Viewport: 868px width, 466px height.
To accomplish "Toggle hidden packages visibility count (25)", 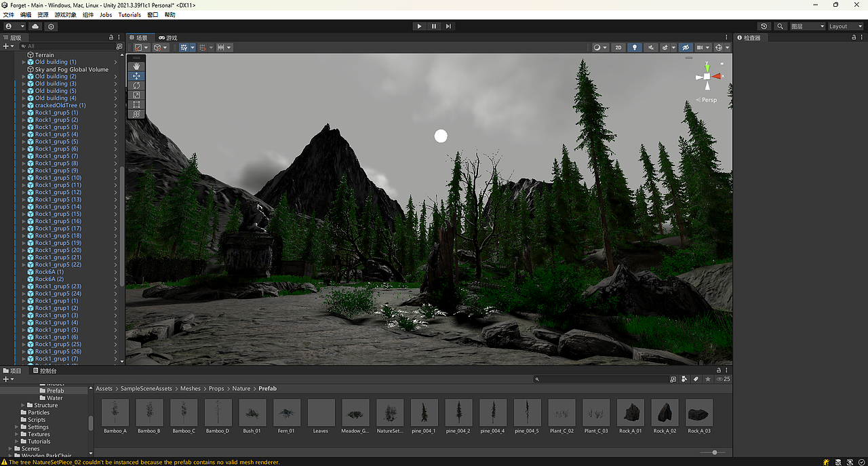I will [x=723, y=379].
